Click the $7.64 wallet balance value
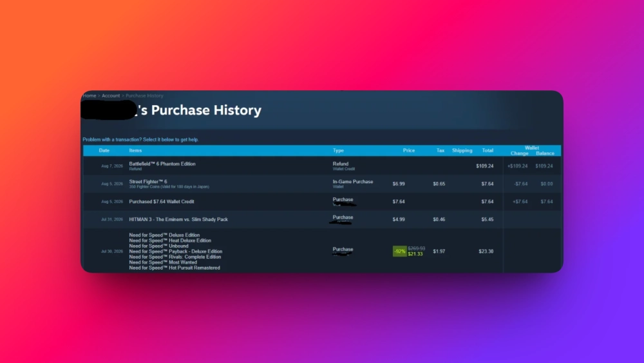This screenshot has width=644, height=363. click(547, 201)
